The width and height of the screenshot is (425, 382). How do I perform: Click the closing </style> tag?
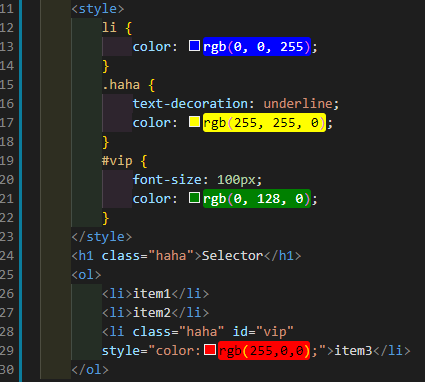pyautogui.click(x=102, y=237)
